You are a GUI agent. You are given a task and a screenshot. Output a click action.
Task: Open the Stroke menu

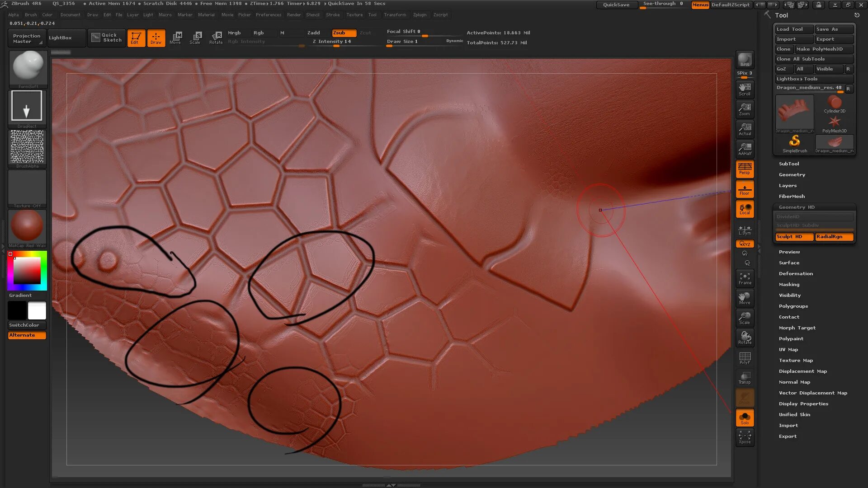pyautogui.click(x=333, y=15)
